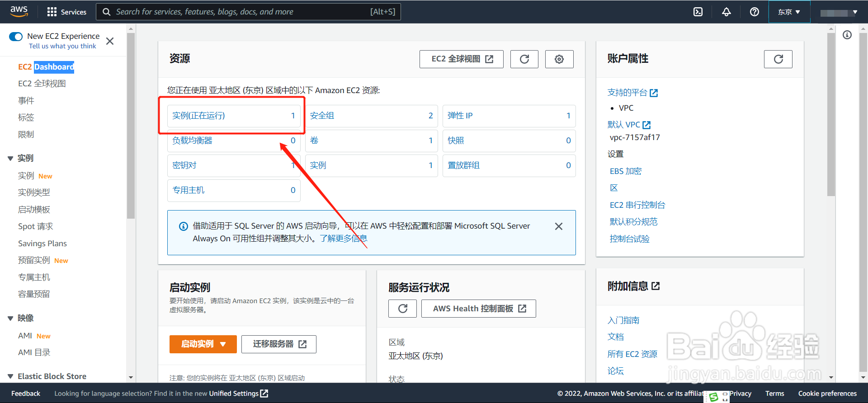868x403 pixels.
Task: Open 入门指南 link
Action: coord(623,320)
